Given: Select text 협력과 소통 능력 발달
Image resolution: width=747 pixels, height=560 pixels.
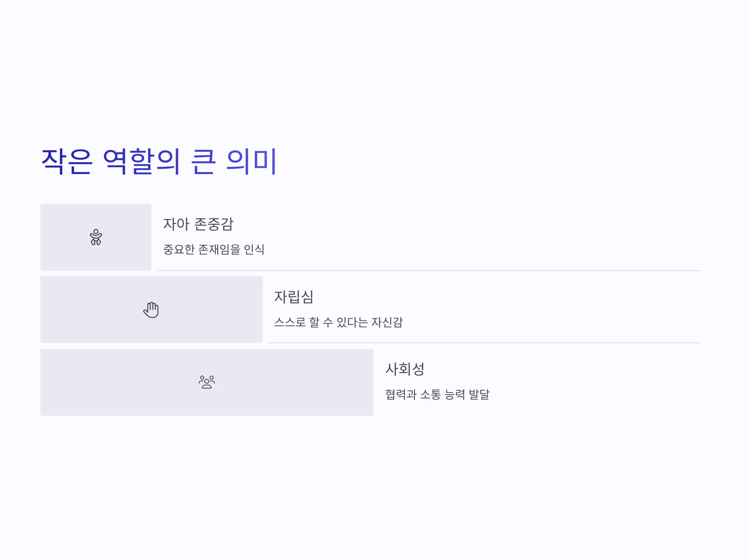Looking at the screenshot, I should [x=437, y=394].
